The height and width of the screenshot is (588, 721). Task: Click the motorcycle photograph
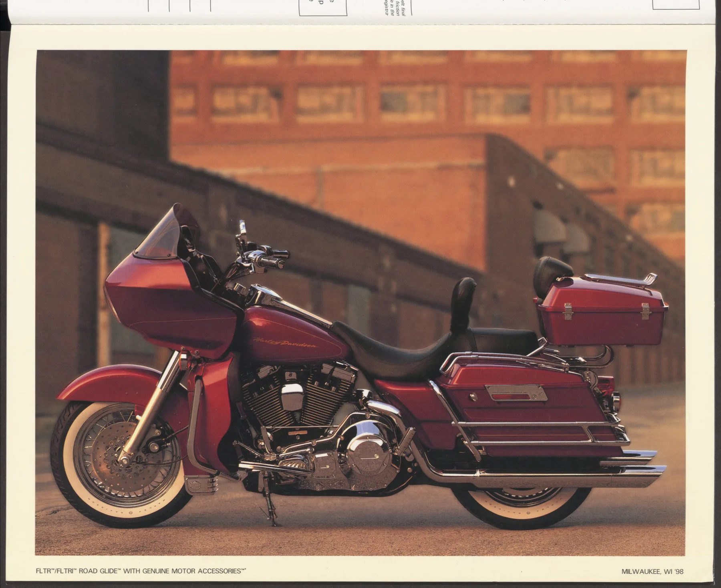coord(360,303)
